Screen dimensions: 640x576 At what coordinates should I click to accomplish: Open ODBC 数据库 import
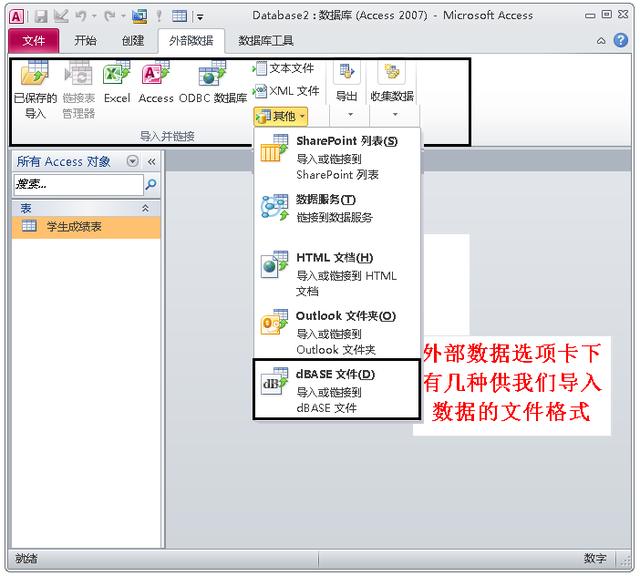tap(213, 82)
